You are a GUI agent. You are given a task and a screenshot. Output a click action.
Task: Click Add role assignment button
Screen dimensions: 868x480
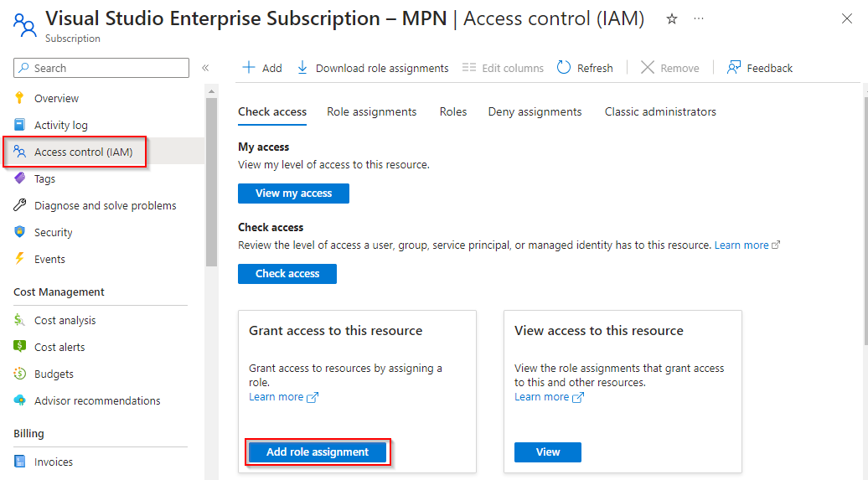click(x=318, y=452)
